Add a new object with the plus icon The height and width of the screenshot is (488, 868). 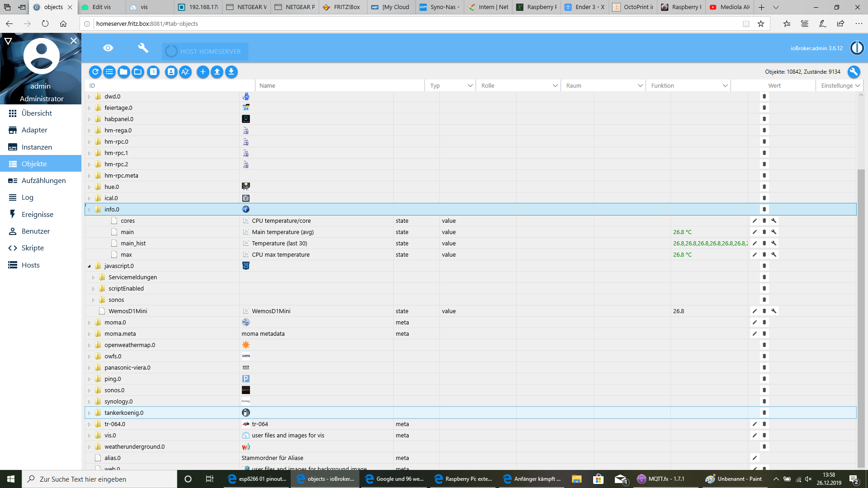[x=203, y=72]
